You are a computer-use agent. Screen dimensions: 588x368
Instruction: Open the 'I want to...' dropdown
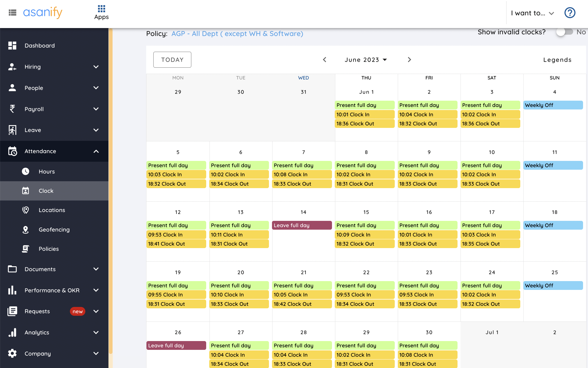click(x=532, y=13)
